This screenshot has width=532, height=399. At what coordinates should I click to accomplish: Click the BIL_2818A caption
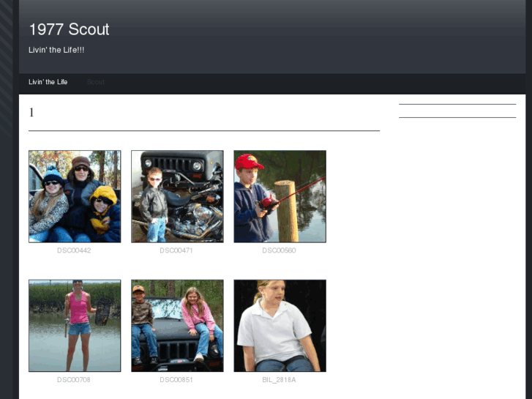[280, 380]
